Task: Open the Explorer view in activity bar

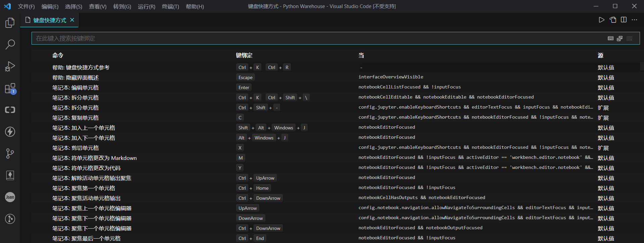Action: pos(10,23)
